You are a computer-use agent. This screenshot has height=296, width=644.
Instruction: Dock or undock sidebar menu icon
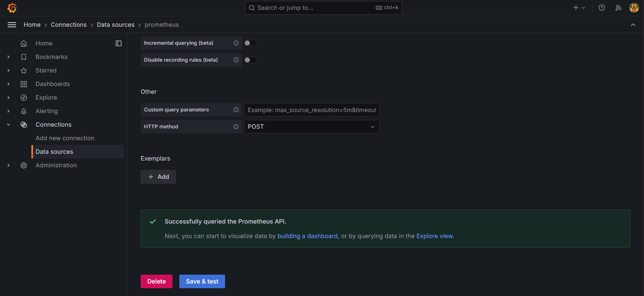(x=119, y=43)
